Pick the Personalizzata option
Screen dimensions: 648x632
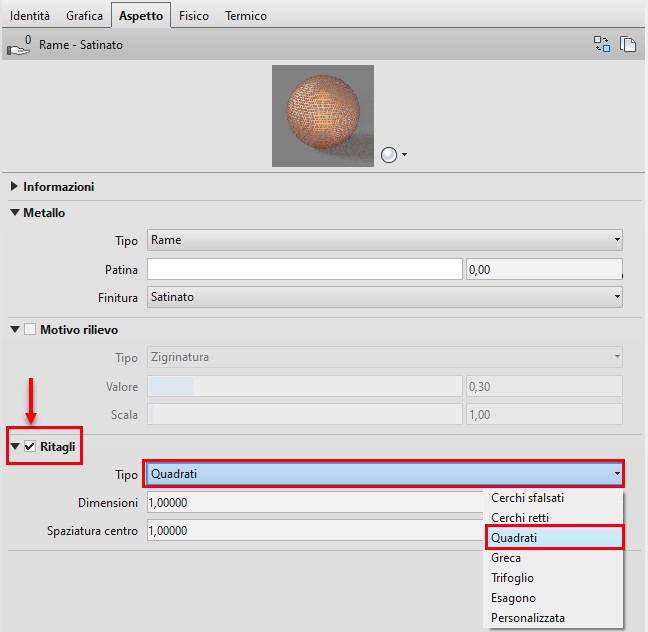(527, 618)
